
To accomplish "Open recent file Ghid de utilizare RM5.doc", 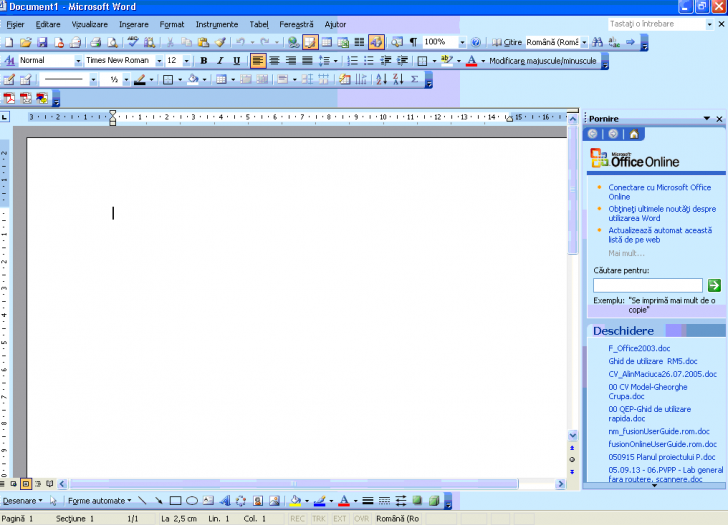I will pos(653,361).
